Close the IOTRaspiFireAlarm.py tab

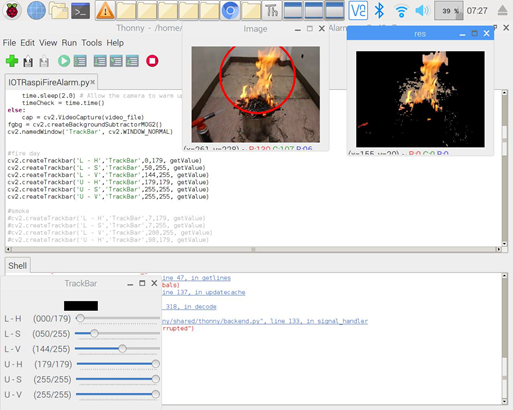(x=93, y=82)
